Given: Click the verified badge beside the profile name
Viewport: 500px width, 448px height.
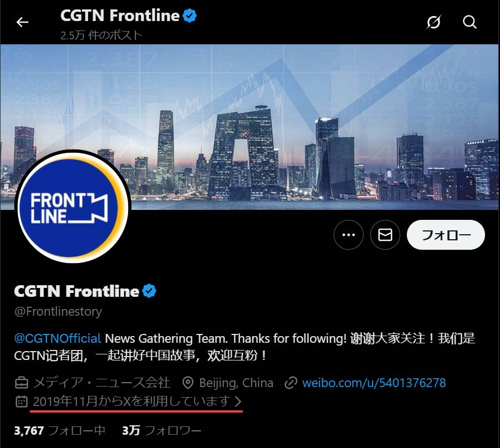Looking at the screenshot, I should (x=149, y=291).
